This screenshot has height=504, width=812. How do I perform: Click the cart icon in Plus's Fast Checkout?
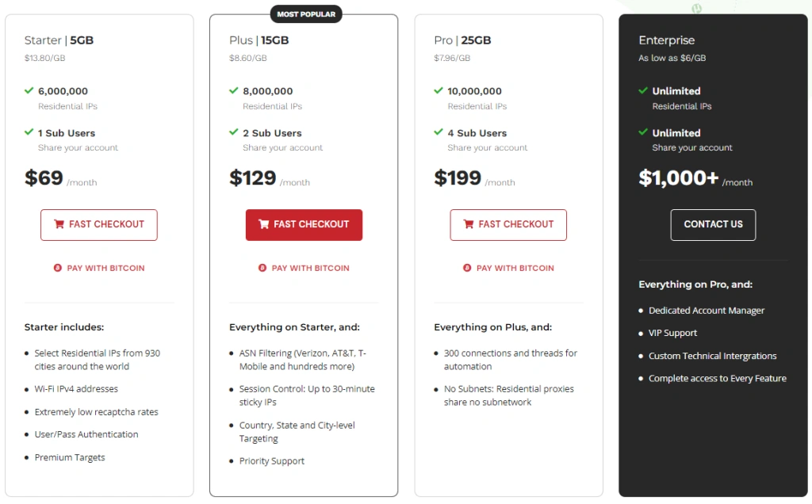click(265, 225)
